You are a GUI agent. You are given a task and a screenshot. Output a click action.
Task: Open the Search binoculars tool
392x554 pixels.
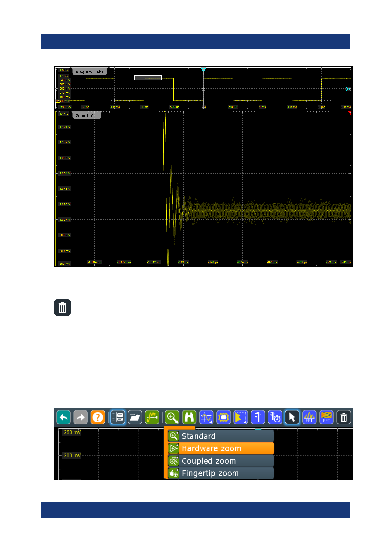click(189, 418)
